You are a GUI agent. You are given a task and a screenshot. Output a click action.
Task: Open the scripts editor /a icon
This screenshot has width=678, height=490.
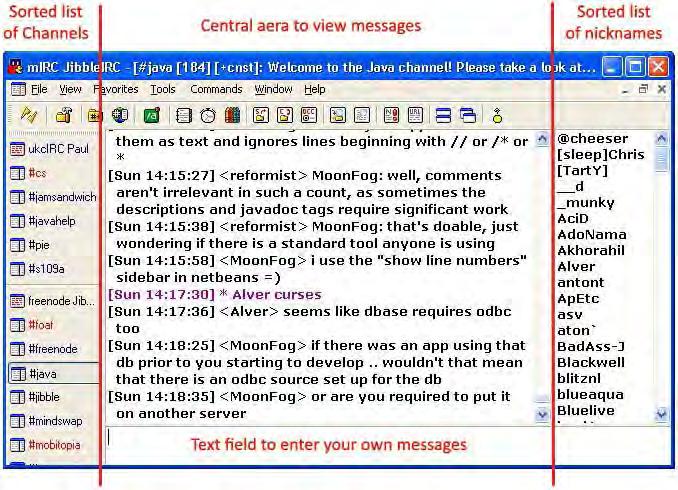(152, 115)
